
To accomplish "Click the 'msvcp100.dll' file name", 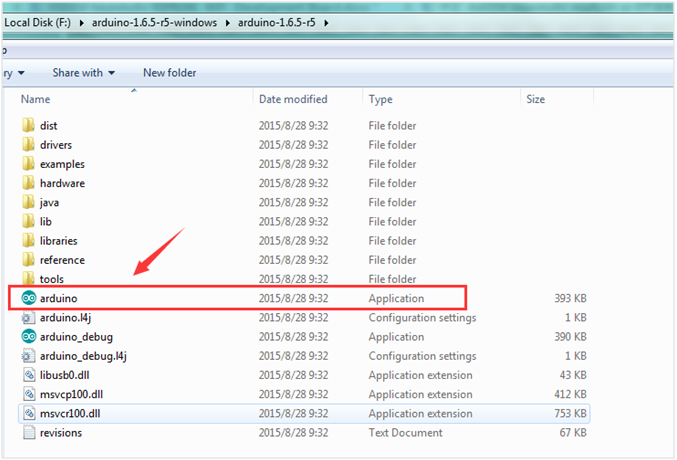I will click(71, 394).
